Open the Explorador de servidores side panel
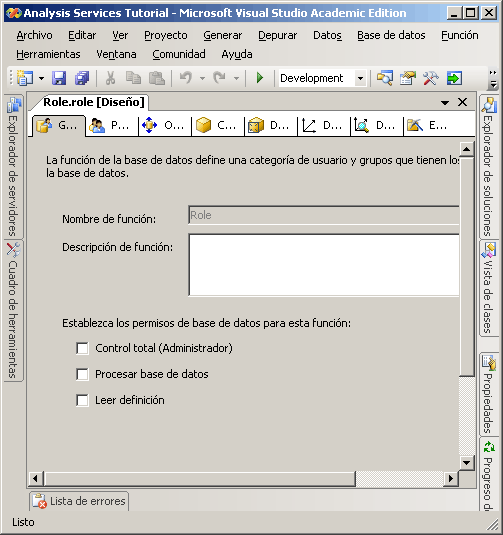The width and height of the screenshot is (503, 535). pyautogui.click(x=13, y=167)
